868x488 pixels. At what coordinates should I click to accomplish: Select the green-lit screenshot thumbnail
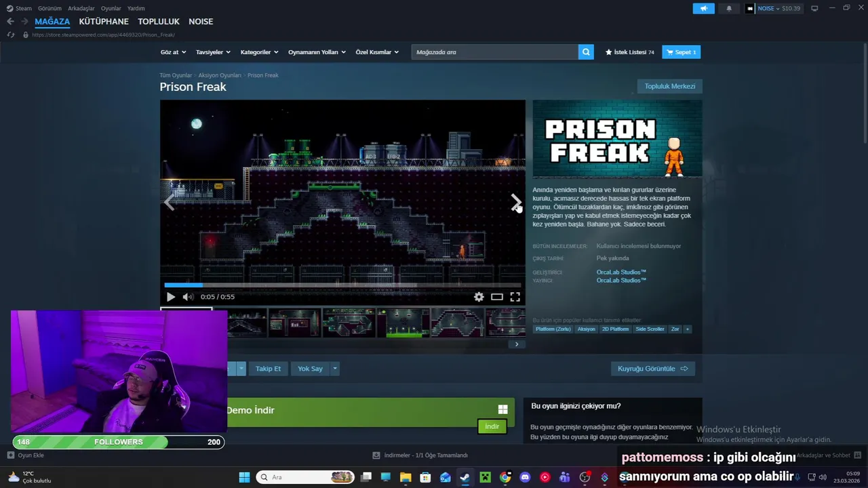click(x=403, y=323)
